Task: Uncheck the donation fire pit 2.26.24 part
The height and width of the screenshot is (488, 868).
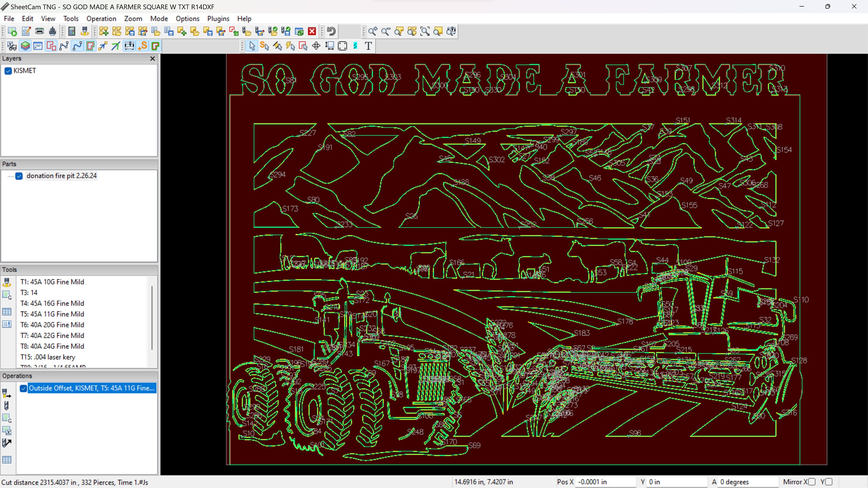Action: 19,176
